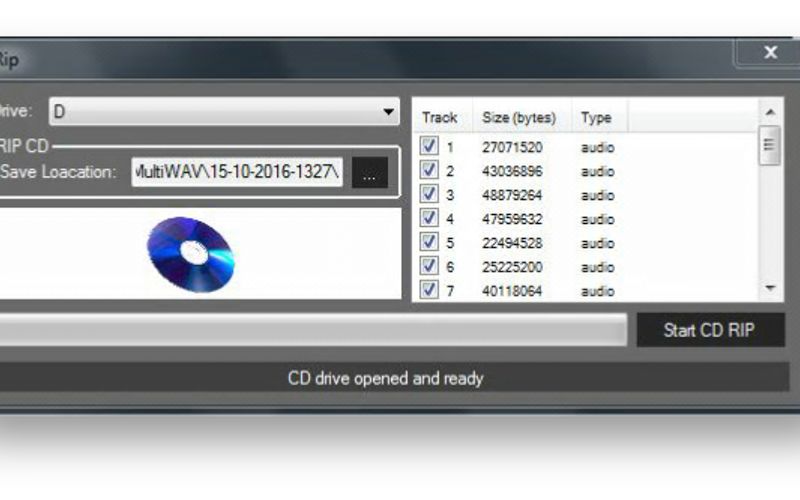Toggle the checkbox for track 3

(429, 194)
